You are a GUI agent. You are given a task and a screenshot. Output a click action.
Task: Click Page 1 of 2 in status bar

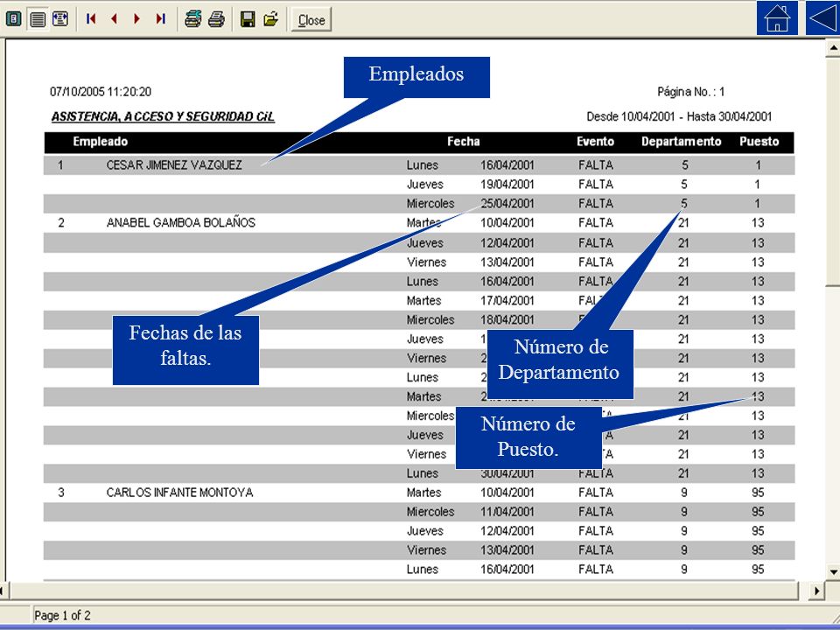62,615
